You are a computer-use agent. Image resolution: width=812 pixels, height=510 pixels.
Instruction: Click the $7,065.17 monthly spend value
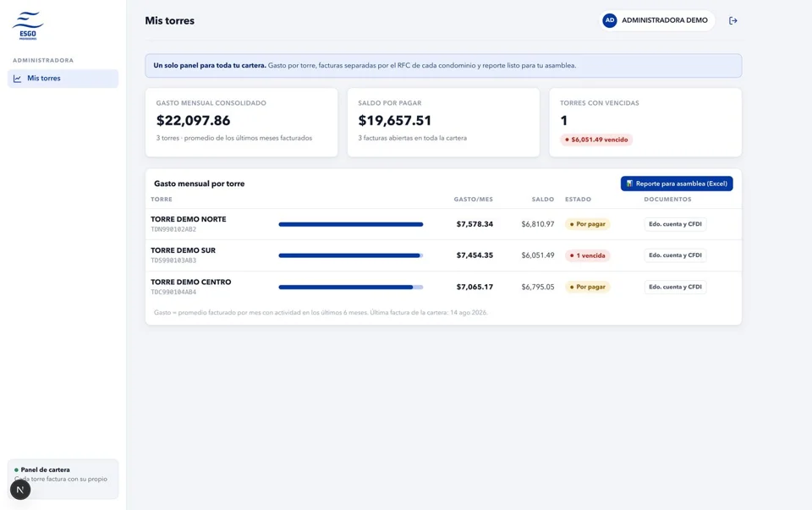click(475, 287)
